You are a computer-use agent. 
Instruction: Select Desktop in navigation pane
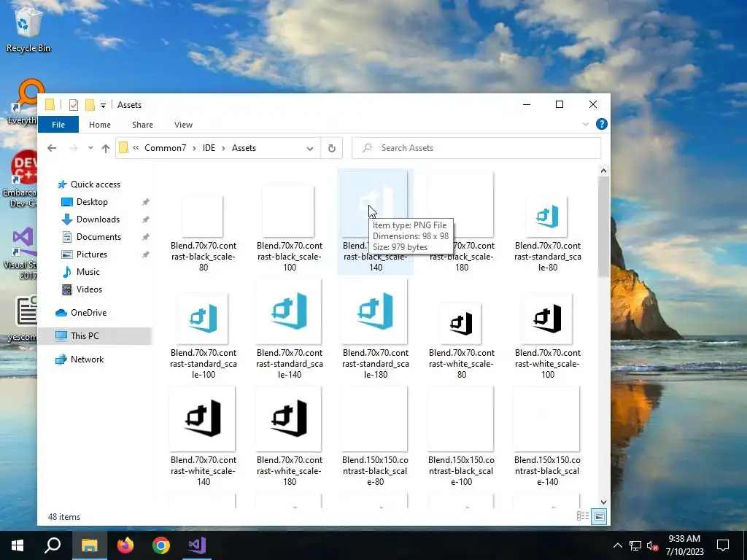coord(92,202)
